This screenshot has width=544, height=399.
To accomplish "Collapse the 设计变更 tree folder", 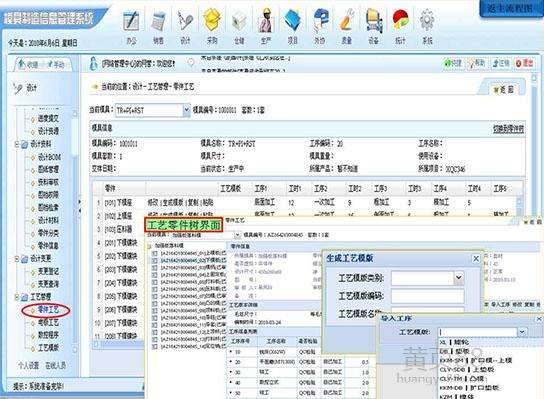I will 17,258.
